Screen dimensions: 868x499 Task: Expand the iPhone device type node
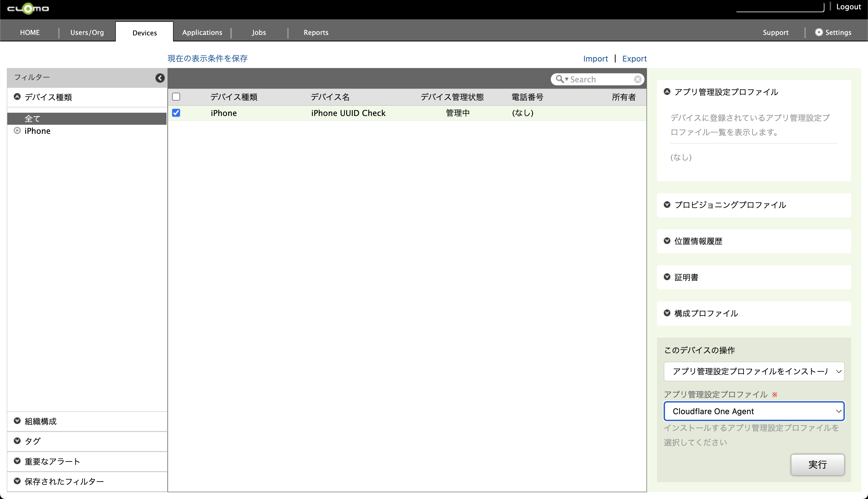[x=17, y=131]
